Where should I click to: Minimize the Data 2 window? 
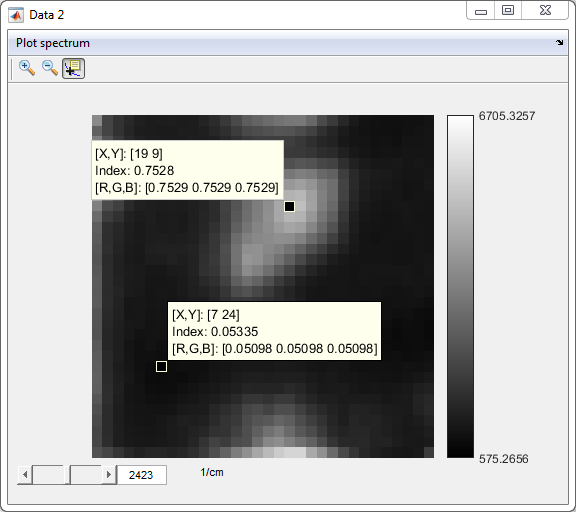480,10
